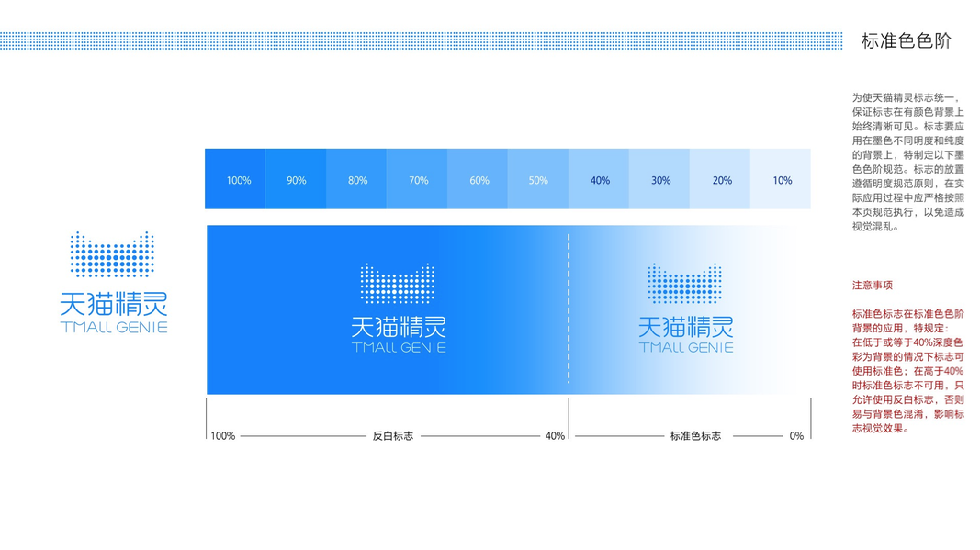The height and width of the screenshot is (550, 980).
Task: Select the 90% blue swatch
Action: coord(296,179)
